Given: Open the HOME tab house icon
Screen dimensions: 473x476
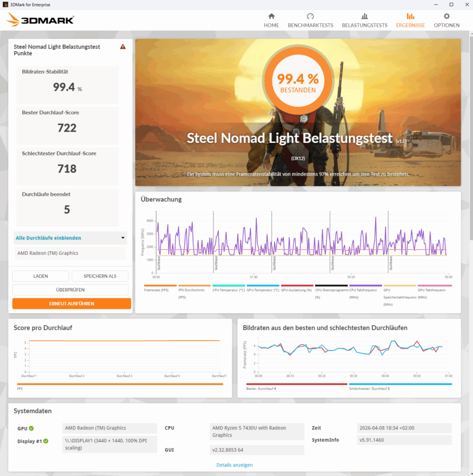Looking at the screenshot, I should [272, 16].
